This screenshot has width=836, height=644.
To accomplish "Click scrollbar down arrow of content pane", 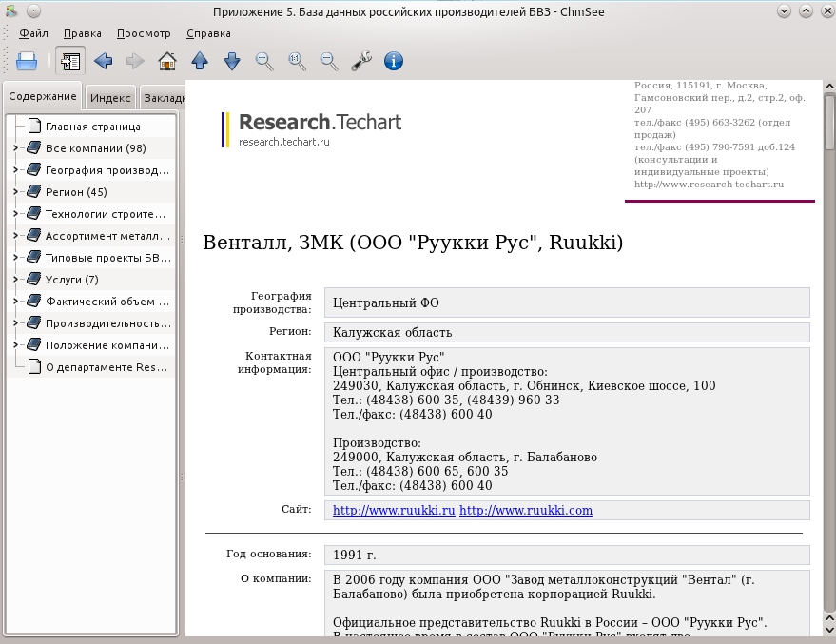I will (829, 629).
